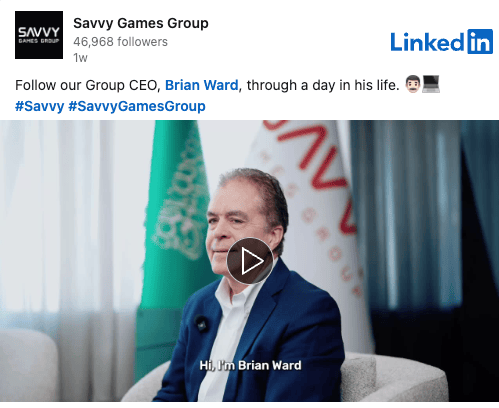Click the LinkedIn wordmark text
Viewport: 499px width, 408px height.
coord(427,42)
